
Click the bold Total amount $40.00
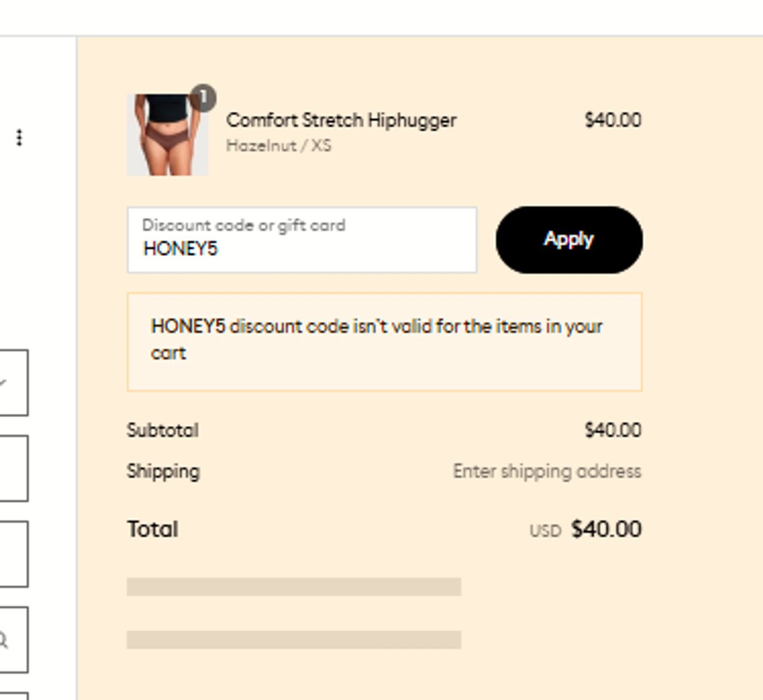(606, 529)
